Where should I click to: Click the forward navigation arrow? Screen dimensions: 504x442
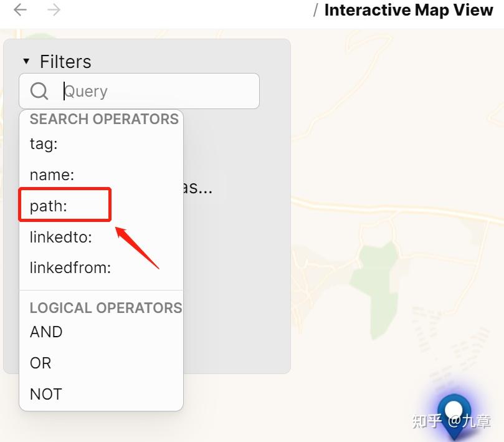coord(54,10)
